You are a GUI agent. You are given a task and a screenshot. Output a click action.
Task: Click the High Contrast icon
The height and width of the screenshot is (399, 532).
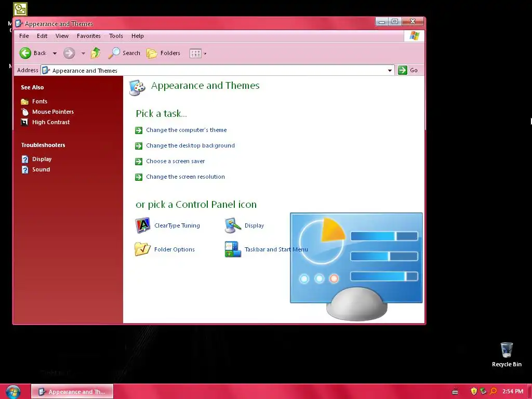[x=24, y=122]
